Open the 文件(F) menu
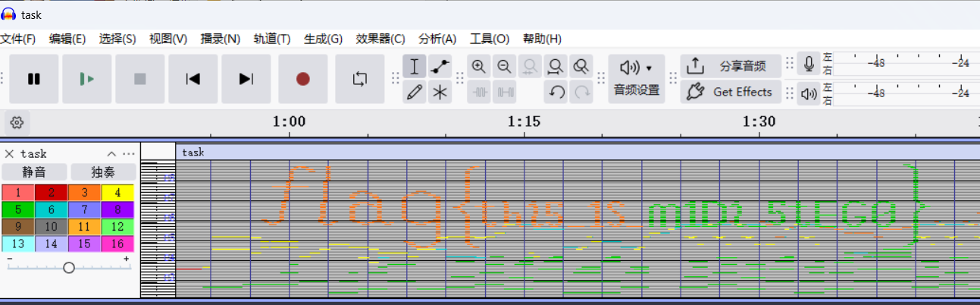This screenshot has height=305, width=980. 18,39
